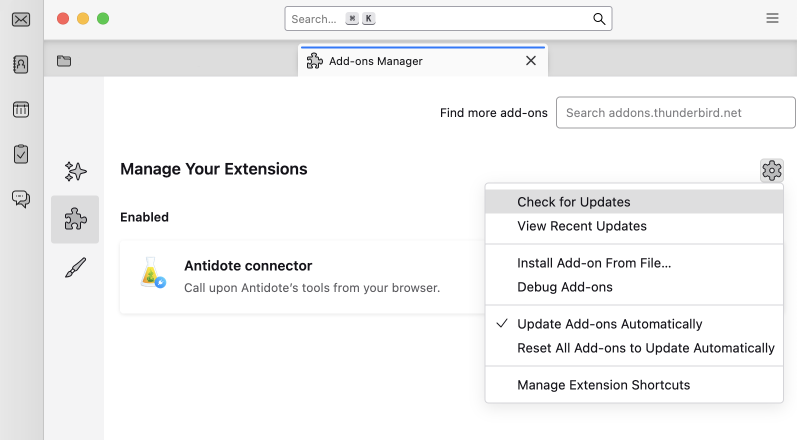Open Manage Extension Shortcuts
The image size is (797, 440).
pos(603,385)
